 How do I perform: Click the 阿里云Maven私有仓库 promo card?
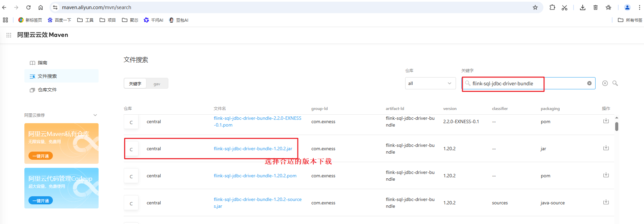click(61, 143)
